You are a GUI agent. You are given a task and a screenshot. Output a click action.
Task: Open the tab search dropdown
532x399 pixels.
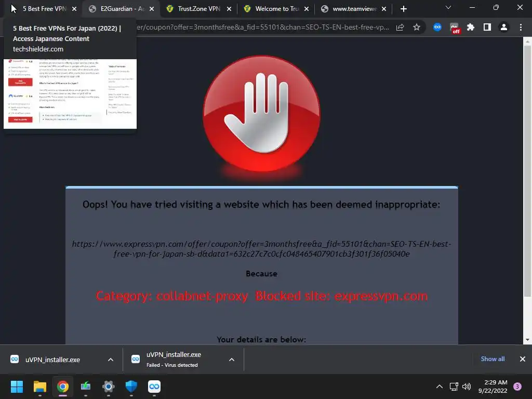pos(448,7)
